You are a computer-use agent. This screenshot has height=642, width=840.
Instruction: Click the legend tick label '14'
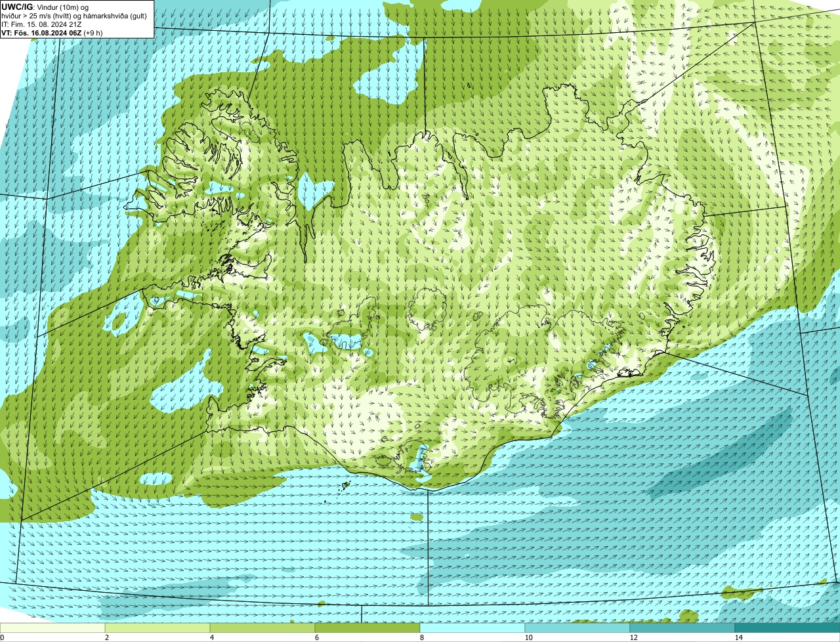coord(738,637)
